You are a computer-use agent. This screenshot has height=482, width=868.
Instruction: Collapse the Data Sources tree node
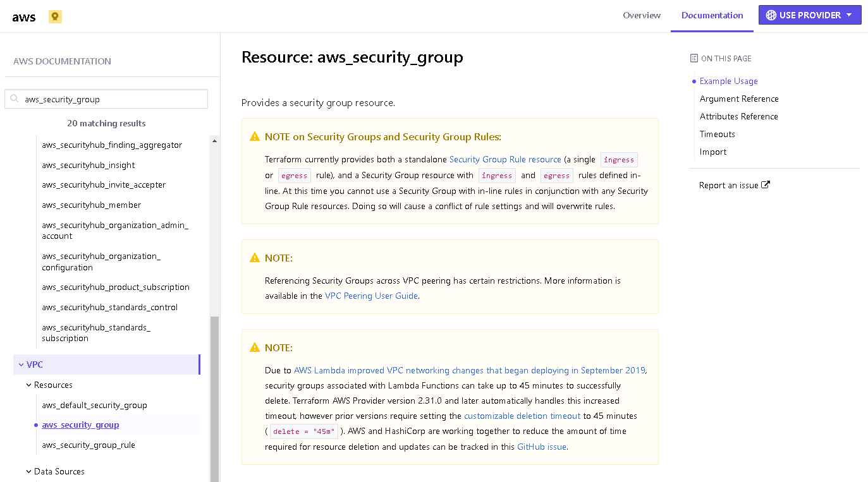(28, 471)
